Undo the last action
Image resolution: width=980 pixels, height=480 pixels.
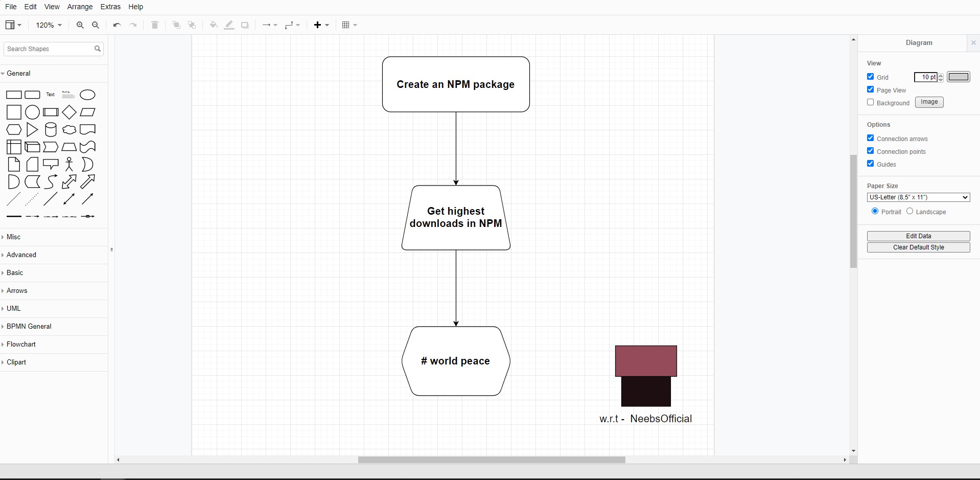[x=117, y=25]
